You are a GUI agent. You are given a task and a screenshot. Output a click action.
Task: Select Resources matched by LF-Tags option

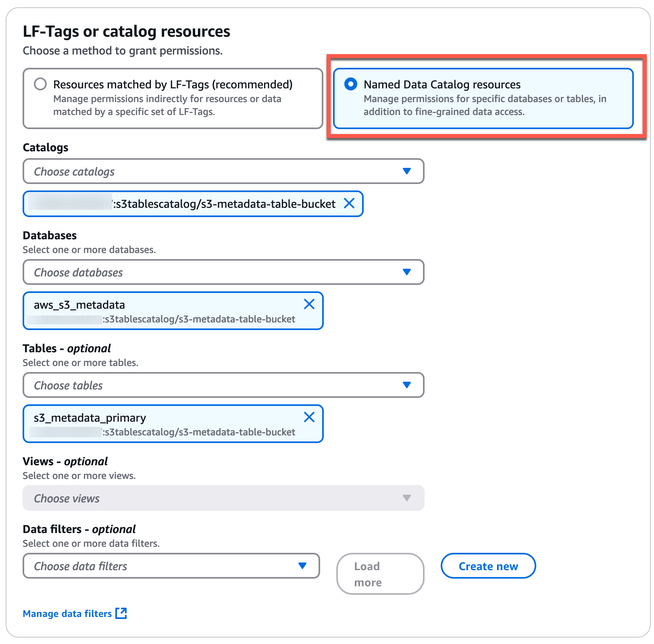[40, 84]
